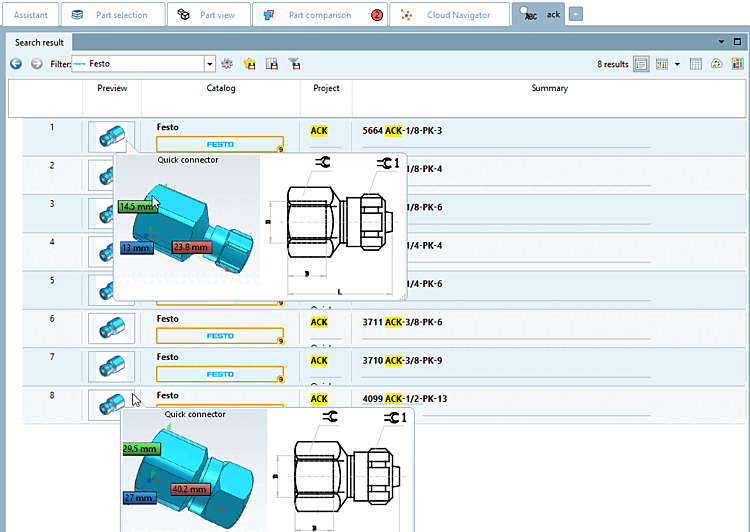750x532 pixels.
Task: Click the Summary column header
Action: pyautogui.click(x=549, y=88)
